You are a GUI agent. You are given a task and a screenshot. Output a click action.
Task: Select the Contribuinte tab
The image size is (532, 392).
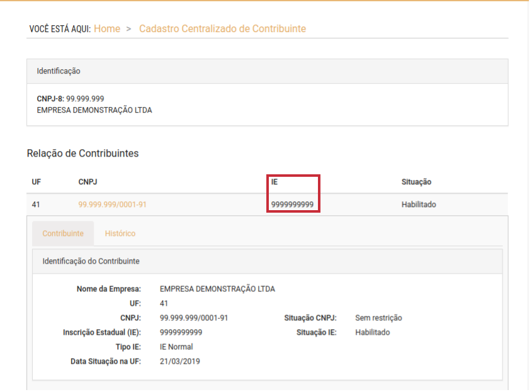pos(63,233)
